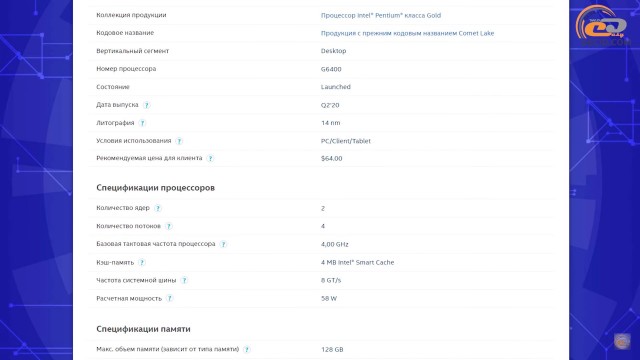
Task: Open the help icon next to Количество ядер
Action: pos(158,208)
